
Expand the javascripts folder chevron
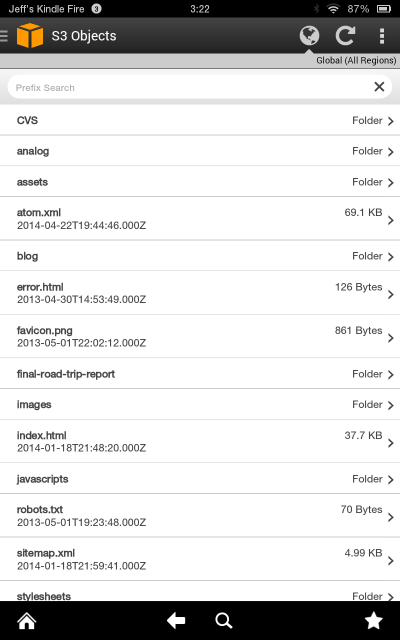[x=391, y=479]
